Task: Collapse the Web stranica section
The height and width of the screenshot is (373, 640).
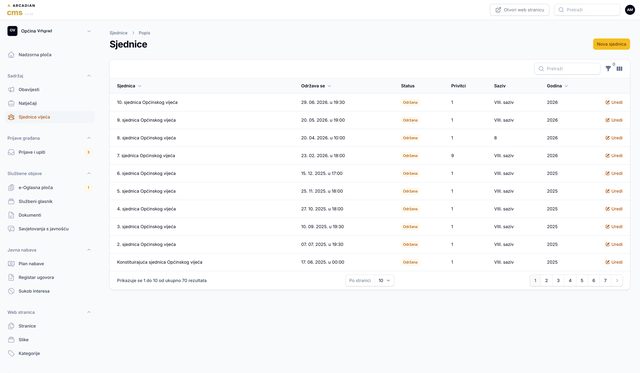Action: coord(89,312)
